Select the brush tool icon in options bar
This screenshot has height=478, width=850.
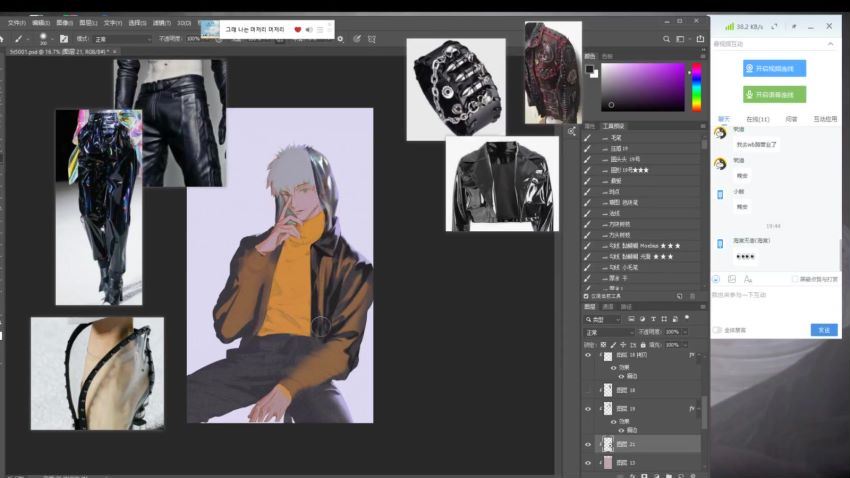pyautogui.click(x=18, y=39)
